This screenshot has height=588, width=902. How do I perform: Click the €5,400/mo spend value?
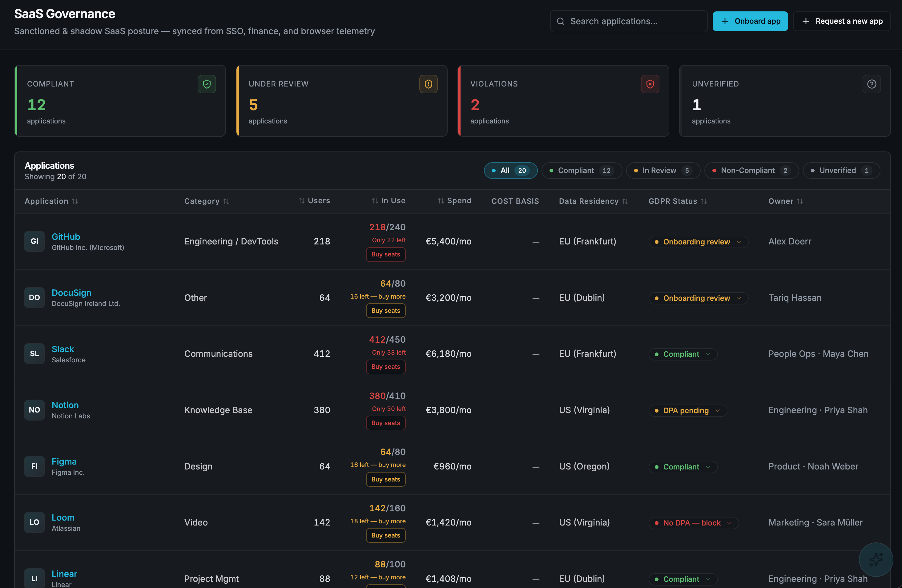tap(448, 241)
